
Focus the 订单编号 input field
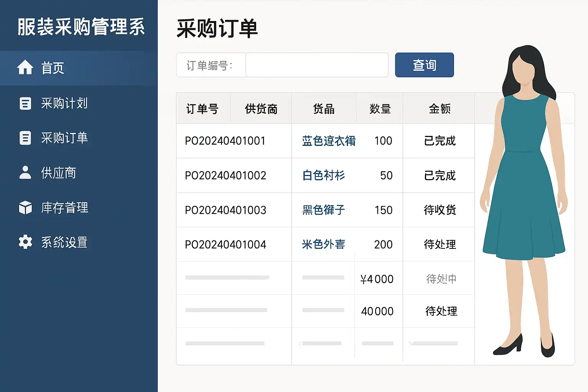point(317,65)
